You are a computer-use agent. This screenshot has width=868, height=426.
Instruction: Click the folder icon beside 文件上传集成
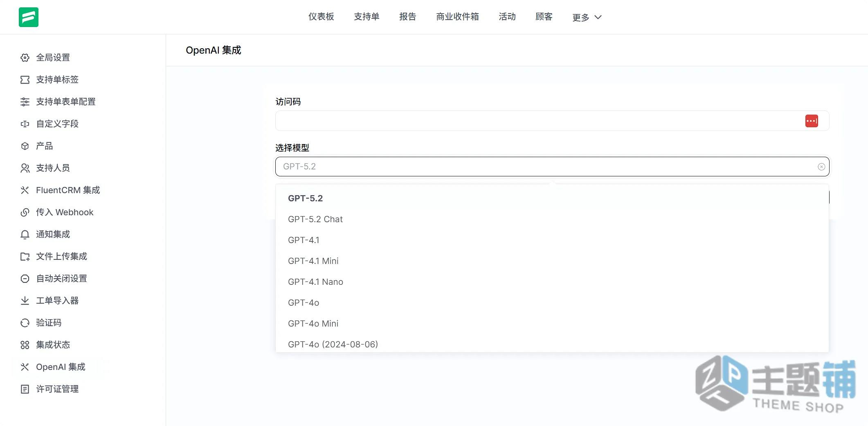click(25, 257)
